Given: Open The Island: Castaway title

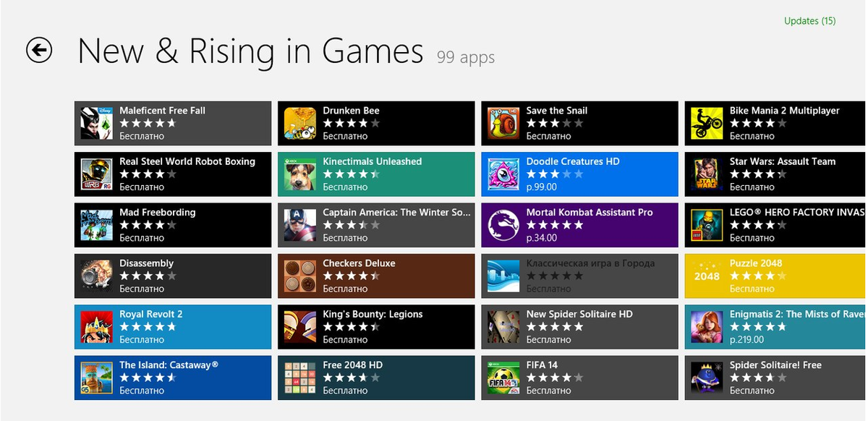Looking at the screenshot, I should tap(169, 365).
